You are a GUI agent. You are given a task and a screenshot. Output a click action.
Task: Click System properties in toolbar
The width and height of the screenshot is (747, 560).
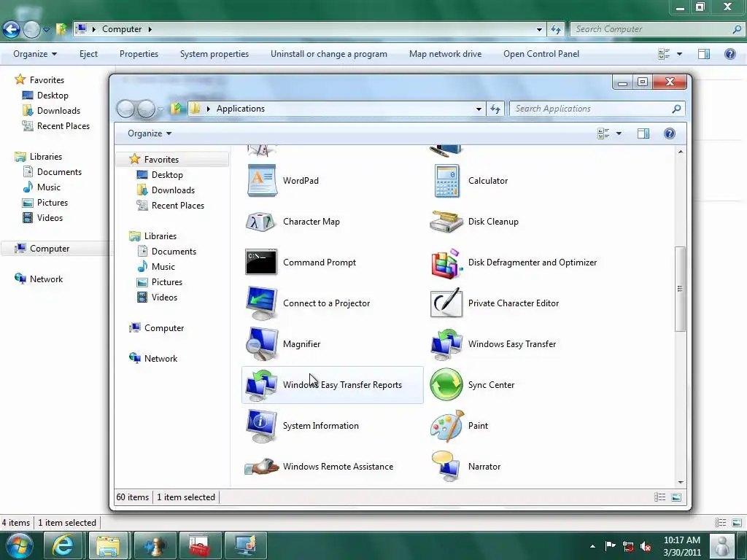coord(214,54)
